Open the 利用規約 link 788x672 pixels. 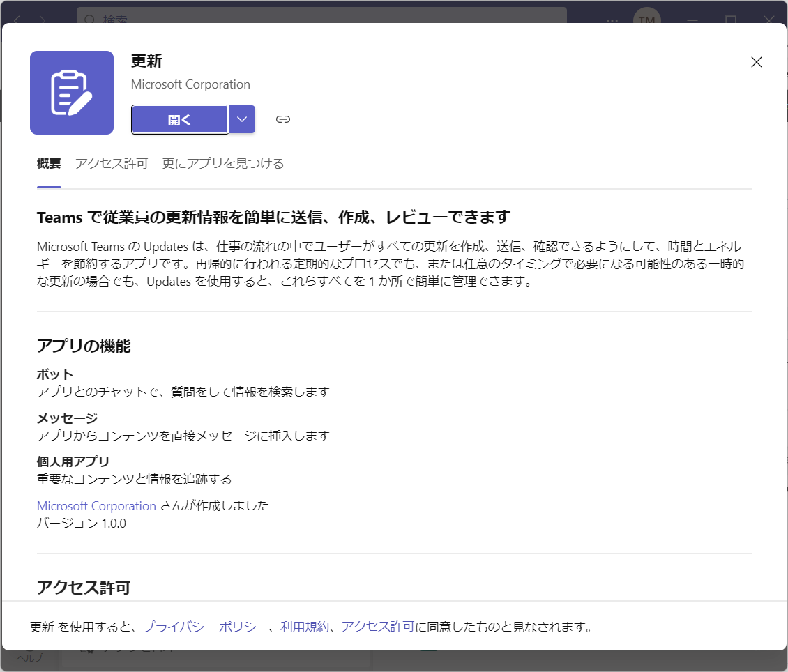[305, 627]
